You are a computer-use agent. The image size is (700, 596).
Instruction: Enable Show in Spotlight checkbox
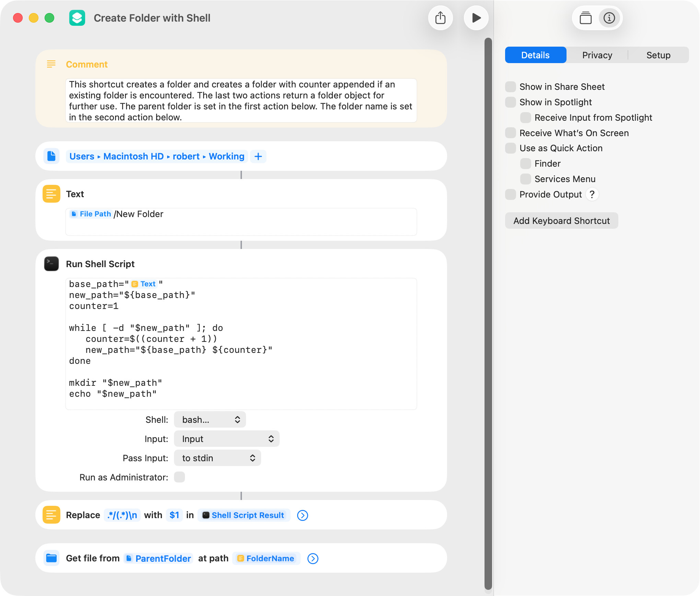coord(510,102)
